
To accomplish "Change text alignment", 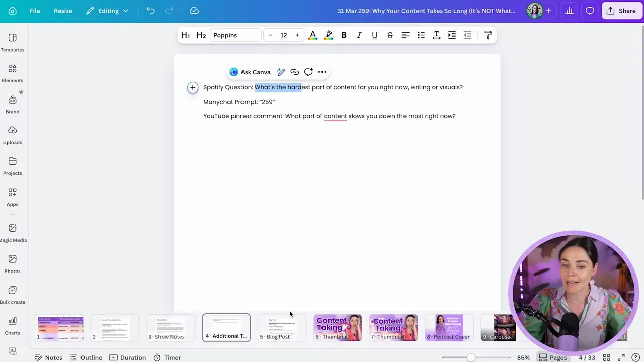I will pos(406,35).
